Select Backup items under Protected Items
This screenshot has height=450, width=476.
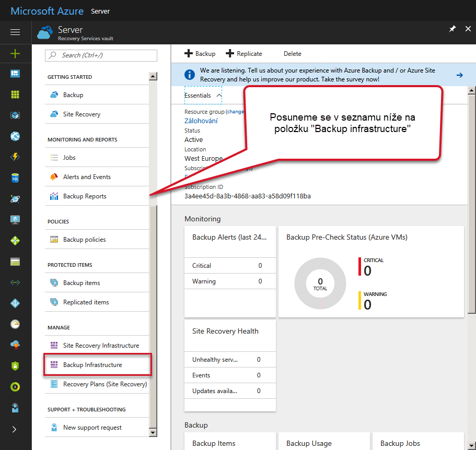tap(97, 283)
